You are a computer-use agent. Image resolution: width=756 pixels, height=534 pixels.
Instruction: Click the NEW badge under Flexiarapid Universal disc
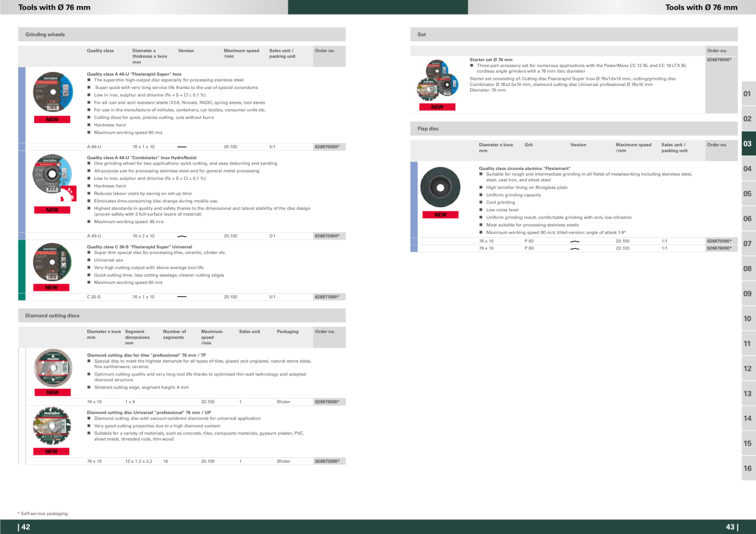coord(52,288)
